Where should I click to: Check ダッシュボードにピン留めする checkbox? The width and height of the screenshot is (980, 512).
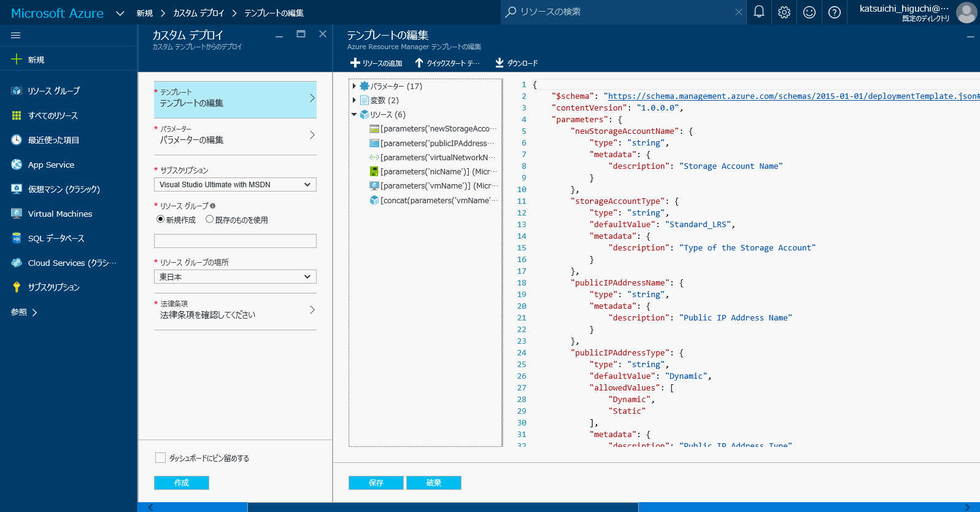point(161,458)
